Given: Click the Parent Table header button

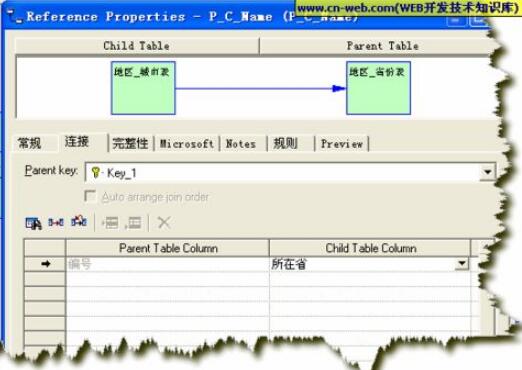Looking at the screenshot, I should point(377,46).
